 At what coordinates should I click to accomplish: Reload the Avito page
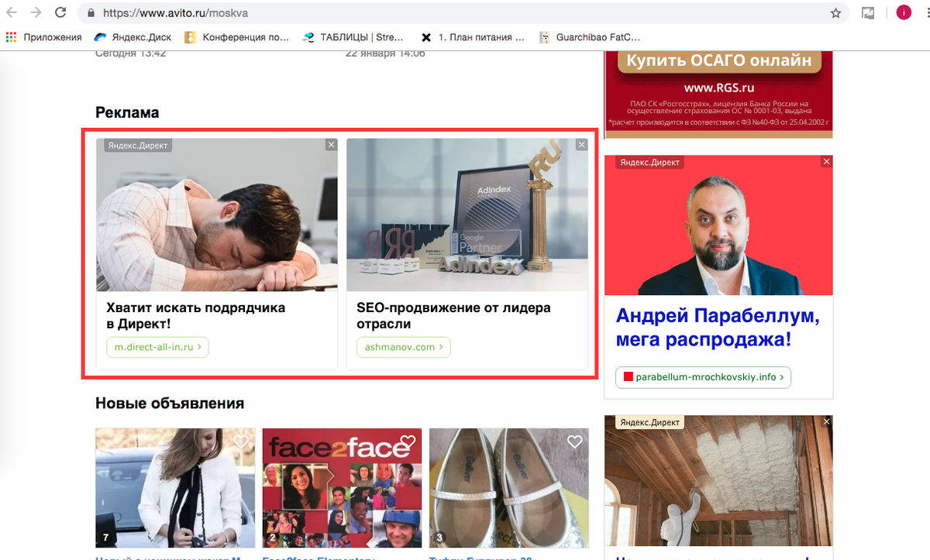click(60, 13)
